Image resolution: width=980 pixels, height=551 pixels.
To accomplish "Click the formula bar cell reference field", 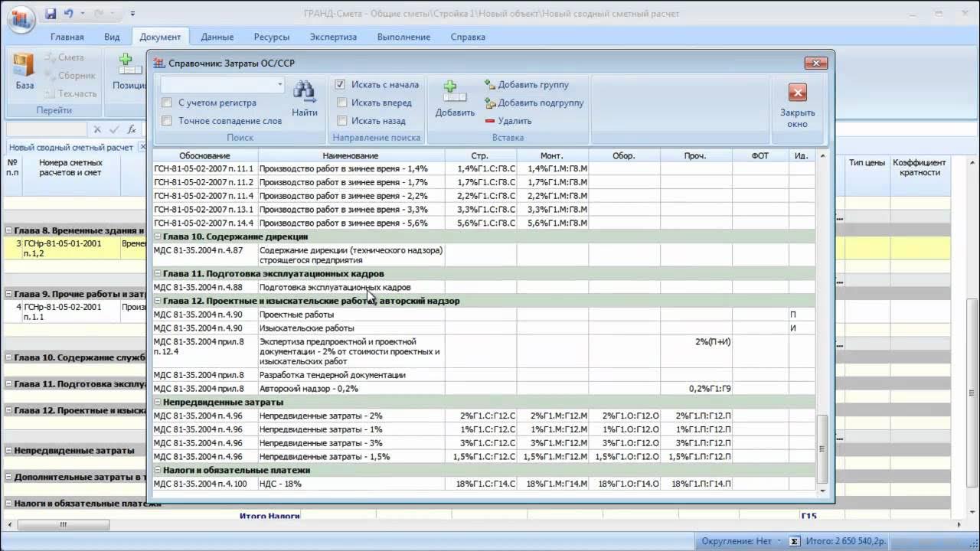I will (x=46, y=129).
